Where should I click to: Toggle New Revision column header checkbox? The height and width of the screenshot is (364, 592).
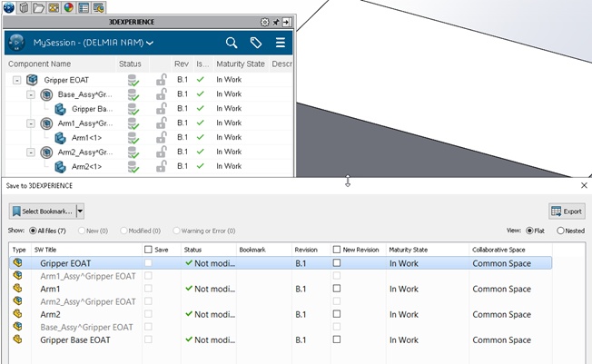(336, 250)
